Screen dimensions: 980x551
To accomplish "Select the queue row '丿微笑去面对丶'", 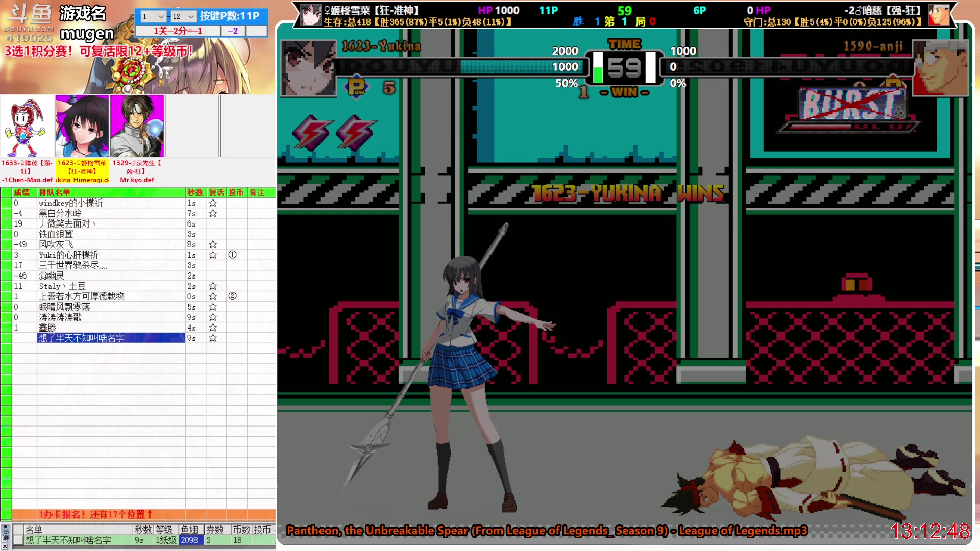I will click(111, 223).
